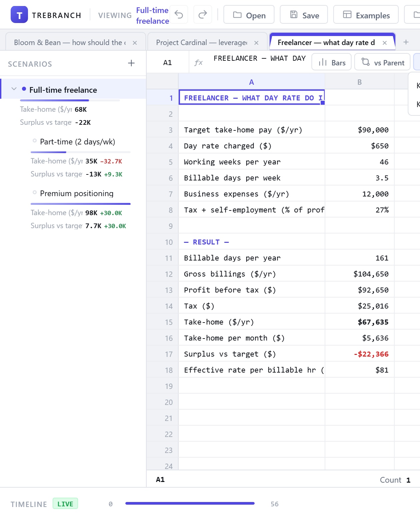Click the Full-time freelance viewing label
This screenshot has width=420, height=519.
coord(153,15)
